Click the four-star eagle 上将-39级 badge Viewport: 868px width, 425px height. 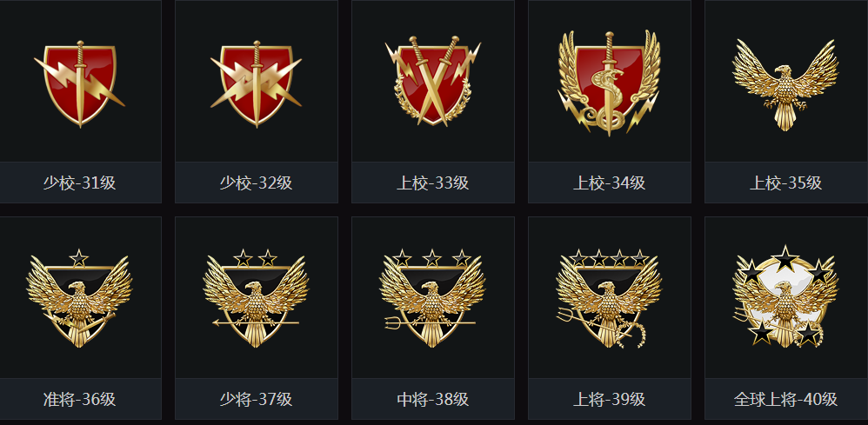pyautogui.click(x=609, y=298)
